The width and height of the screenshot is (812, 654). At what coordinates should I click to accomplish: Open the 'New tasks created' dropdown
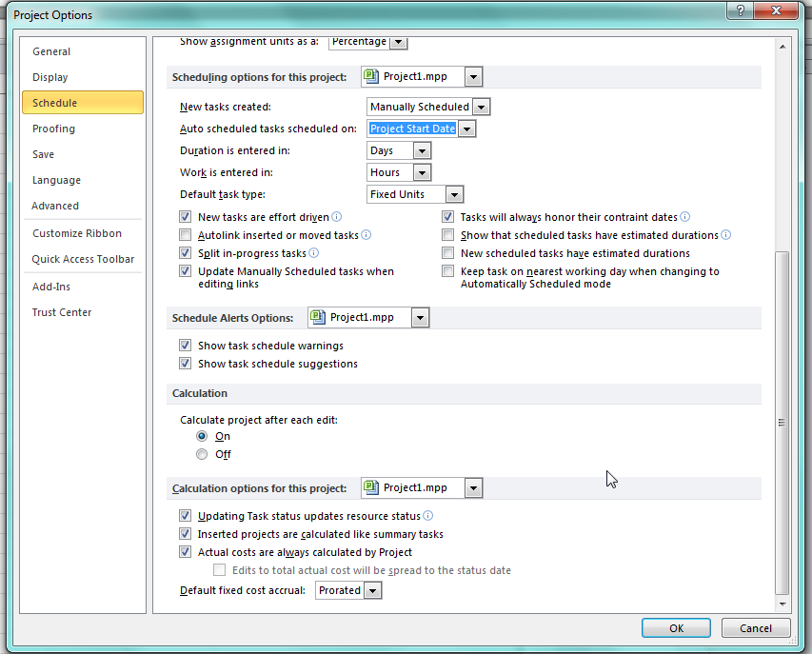coord(481,107)
